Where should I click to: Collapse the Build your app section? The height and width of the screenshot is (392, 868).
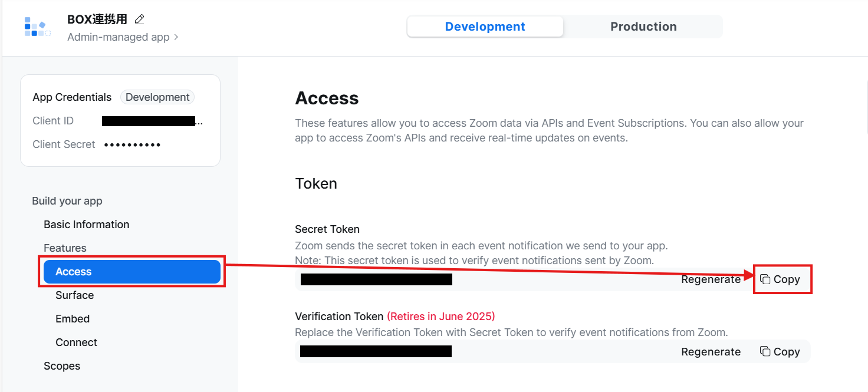pyautogui.click(x=67, y=201)
